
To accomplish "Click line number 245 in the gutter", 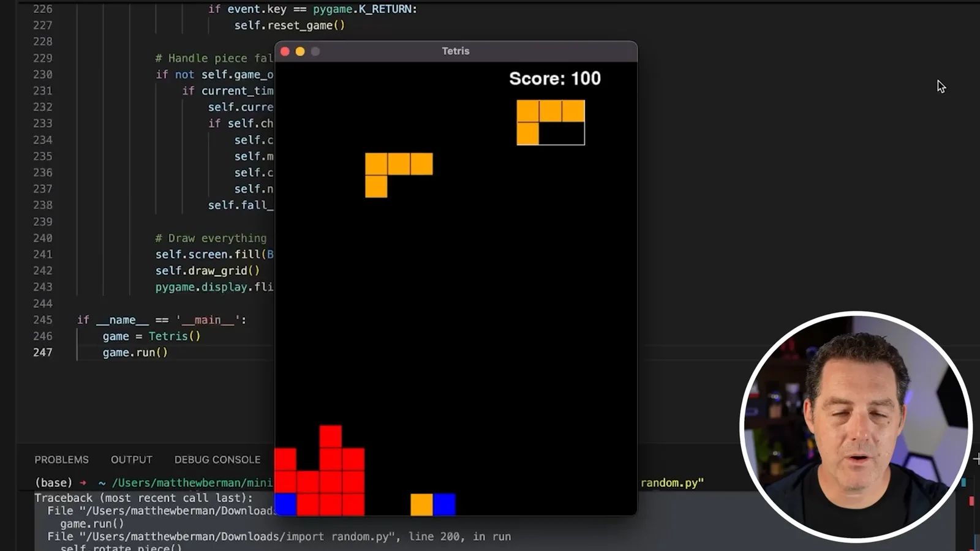I will (x=43, y=320).
